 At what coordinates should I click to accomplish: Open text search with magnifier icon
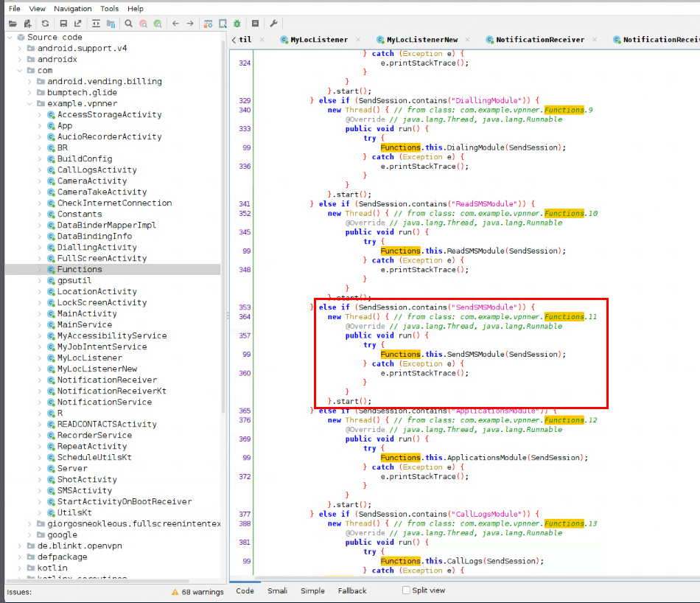128,24
